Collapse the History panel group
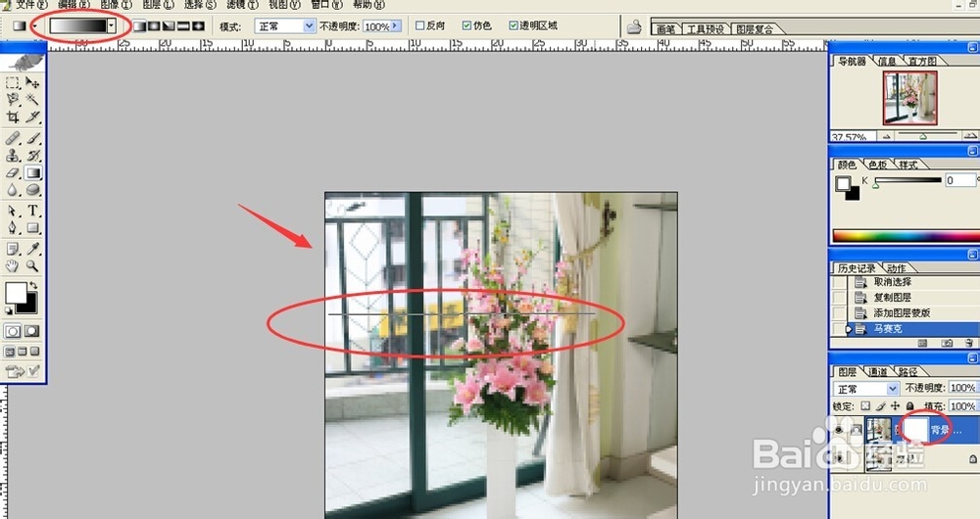 point(972,255)
